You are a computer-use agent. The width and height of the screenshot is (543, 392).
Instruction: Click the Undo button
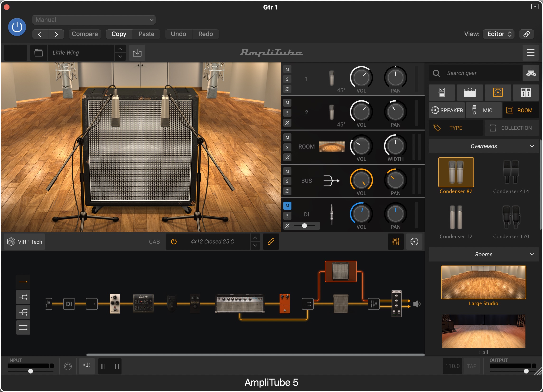pos(178,34)
